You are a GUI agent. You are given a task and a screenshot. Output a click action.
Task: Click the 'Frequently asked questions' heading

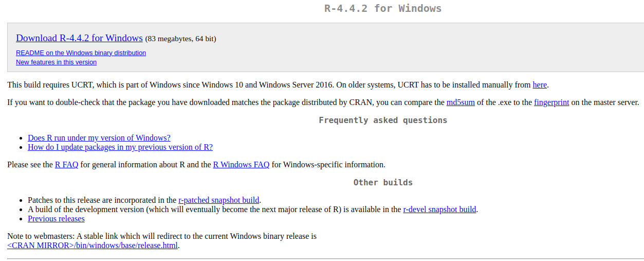pos(383,120)
